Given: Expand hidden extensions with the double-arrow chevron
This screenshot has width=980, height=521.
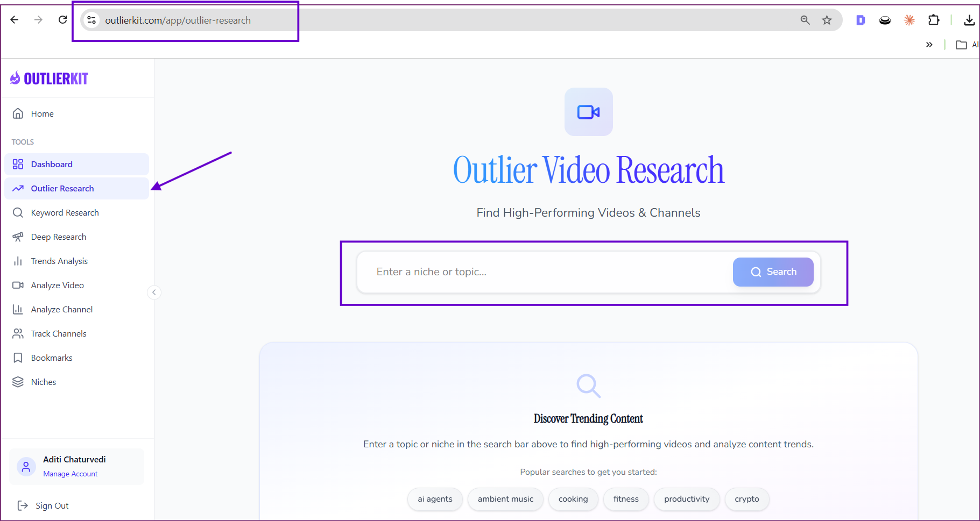Looking at the screenshot, I should coord(929,45).
